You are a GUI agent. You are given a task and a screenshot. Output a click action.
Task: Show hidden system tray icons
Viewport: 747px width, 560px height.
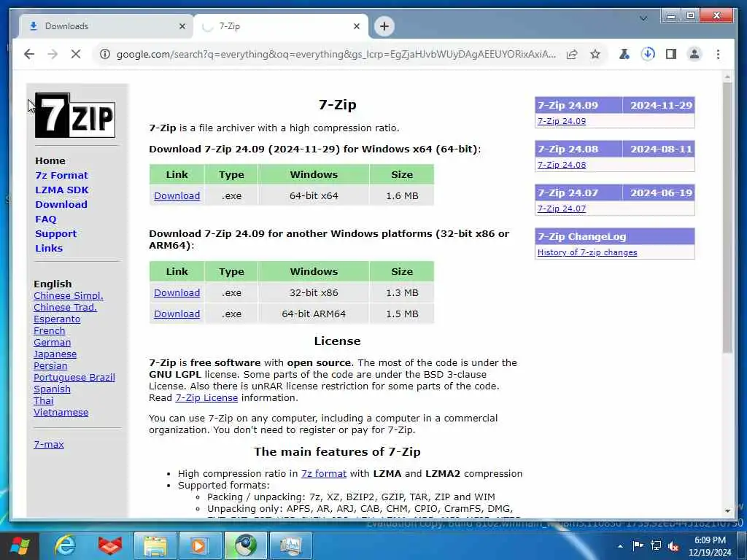tap(620, 546)
